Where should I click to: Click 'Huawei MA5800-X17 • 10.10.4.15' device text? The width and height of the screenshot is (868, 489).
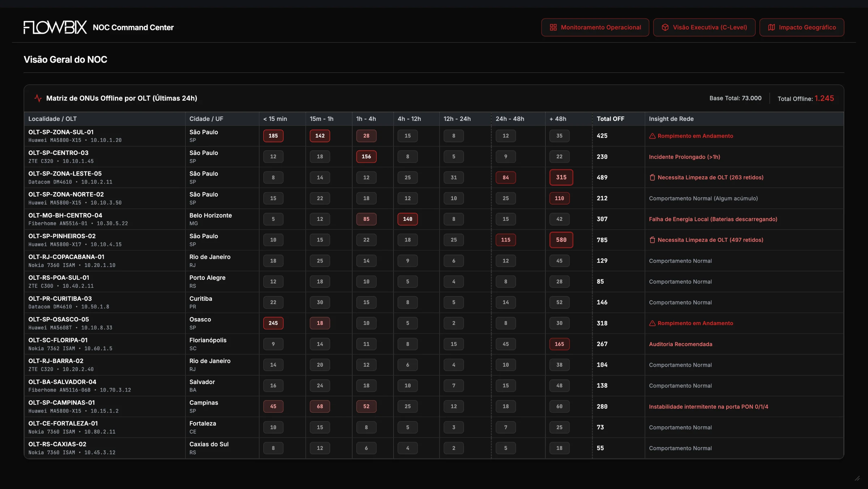click(x=75, y=244)
